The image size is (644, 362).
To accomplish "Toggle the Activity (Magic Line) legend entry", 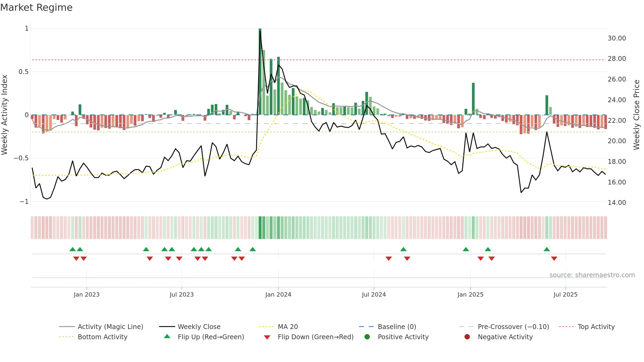I will (x=101, y=327).
